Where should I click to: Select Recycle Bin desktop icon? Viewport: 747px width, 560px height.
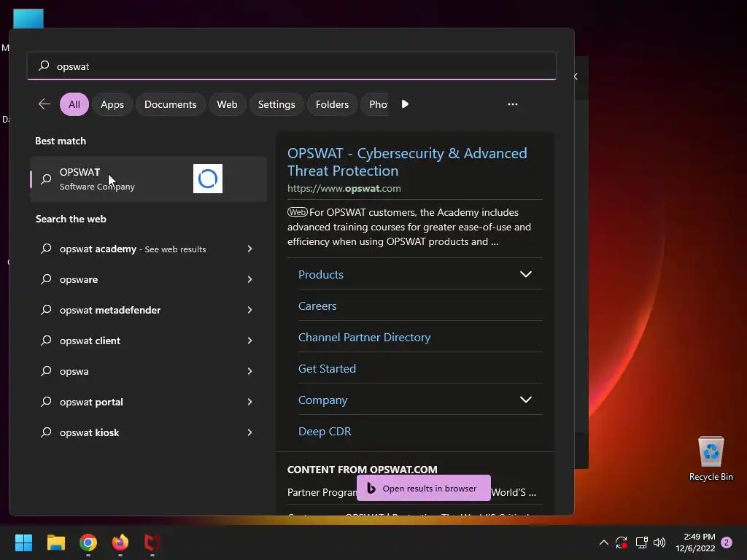[711, 459]
